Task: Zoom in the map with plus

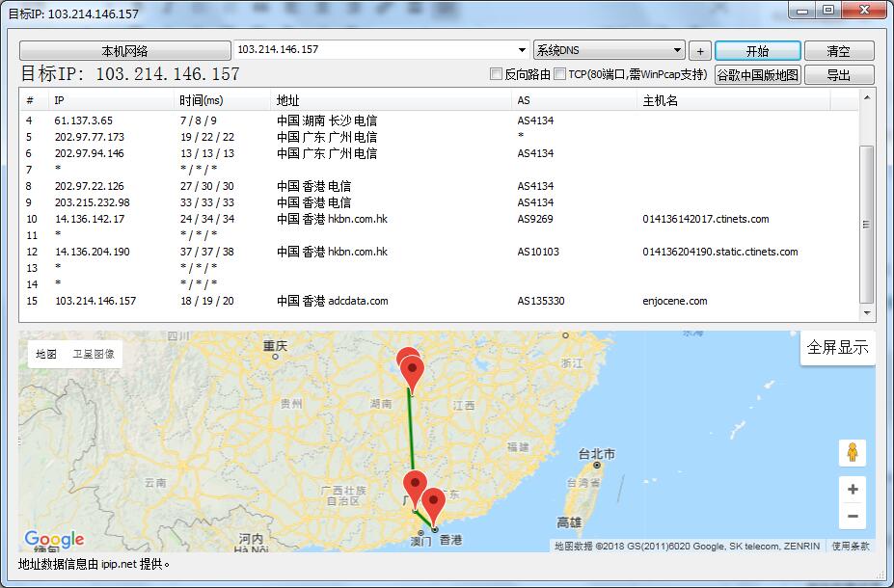Action: [x=852, y=489]
